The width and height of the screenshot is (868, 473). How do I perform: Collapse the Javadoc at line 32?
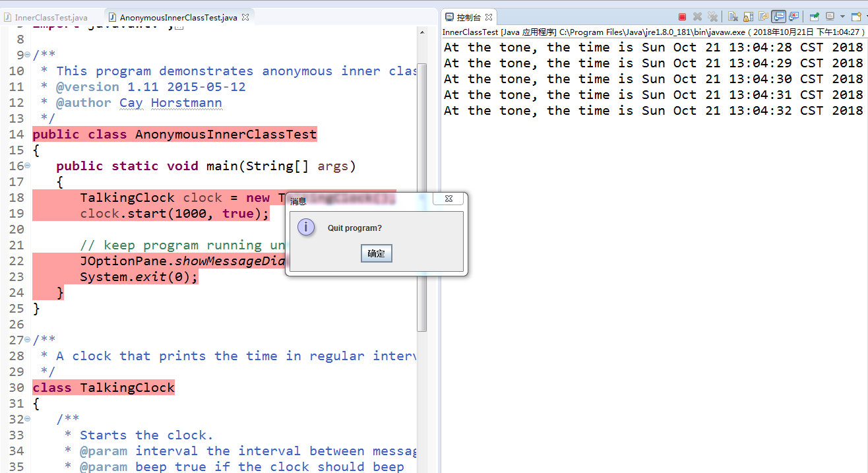[27, 420]
